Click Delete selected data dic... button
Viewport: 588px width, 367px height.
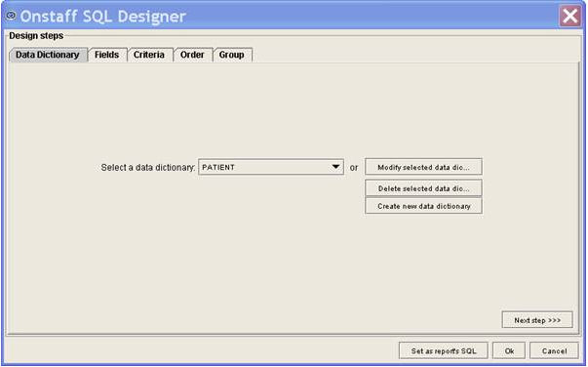[423, 188]
